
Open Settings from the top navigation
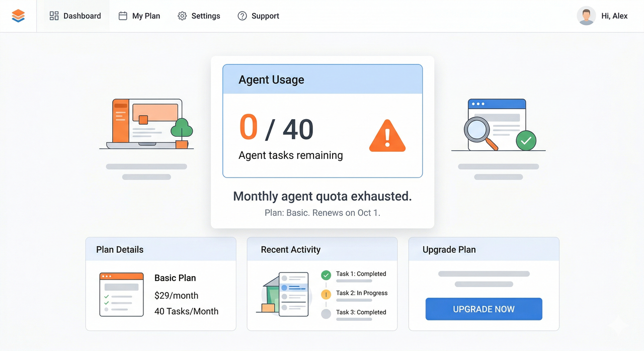click(199, 16)
